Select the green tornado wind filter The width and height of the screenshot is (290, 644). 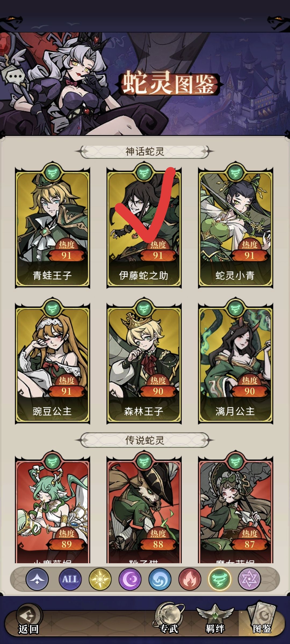(220, 579)
